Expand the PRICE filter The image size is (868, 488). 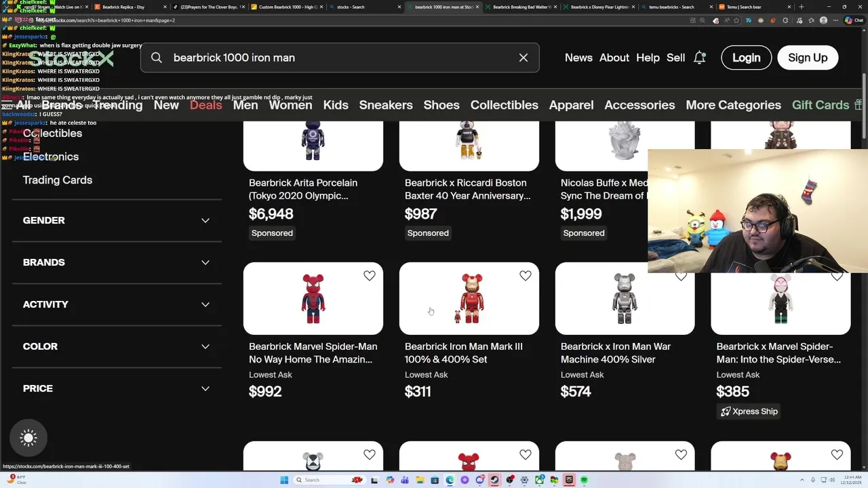coord(117,388)
